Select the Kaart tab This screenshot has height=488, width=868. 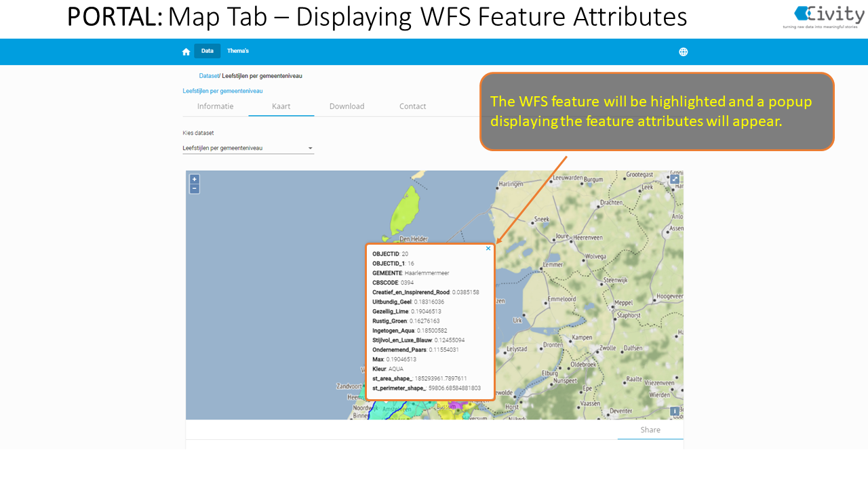[x=281, y=106]
